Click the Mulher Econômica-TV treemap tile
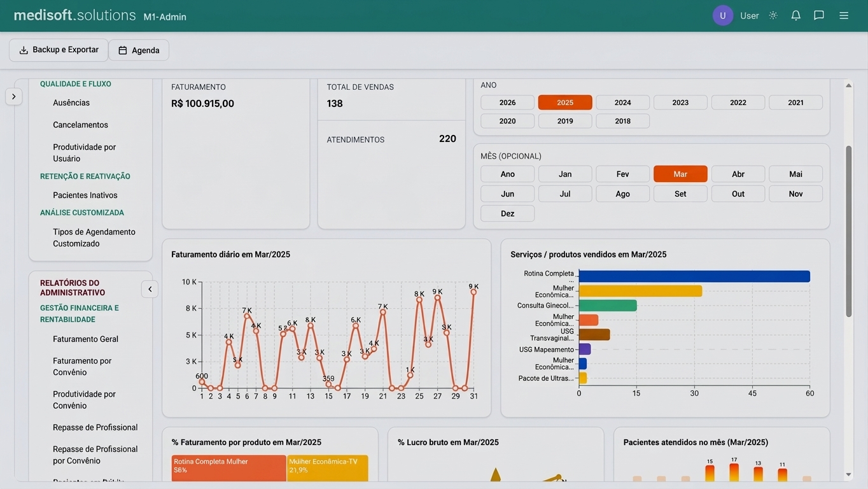Image resolution: width=868 pixels, height=489 pixels. click(x=328, y=468)
